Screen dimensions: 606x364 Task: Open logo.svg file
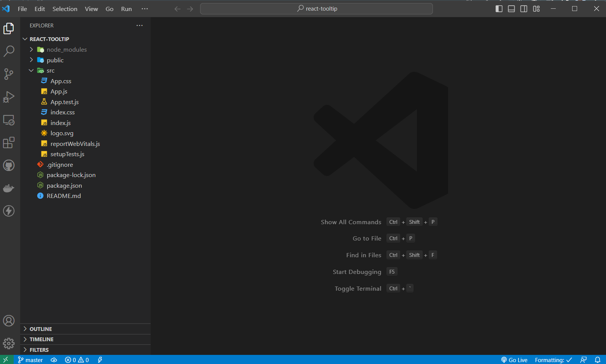(x=85, y=133)
